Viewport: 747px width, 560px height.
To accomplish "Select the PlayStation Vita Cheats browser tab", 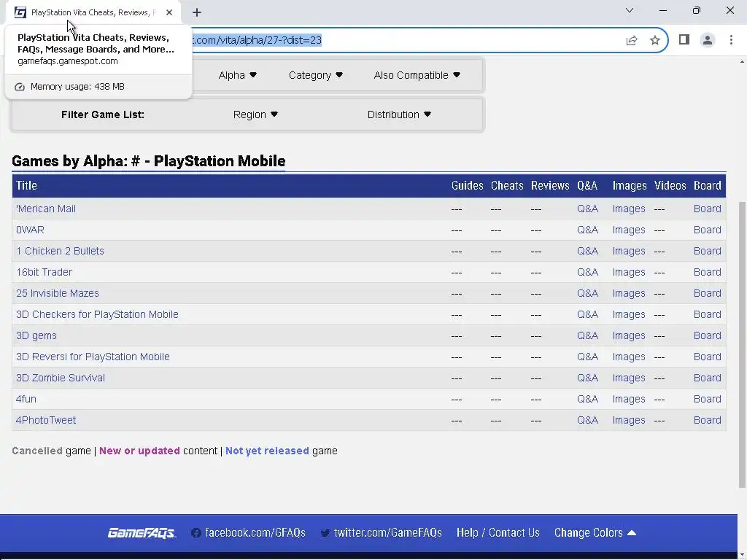I will pyautogui.click(x=94, y=12).
